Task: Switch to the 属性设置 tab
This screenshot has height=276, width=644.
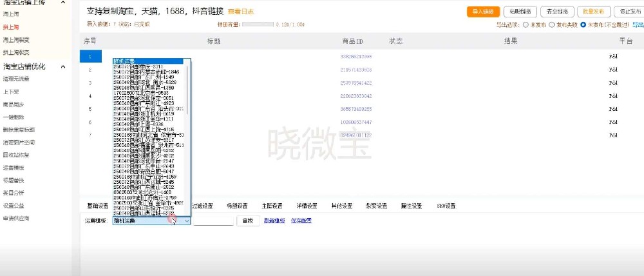Action: click(x=412, y=206)
